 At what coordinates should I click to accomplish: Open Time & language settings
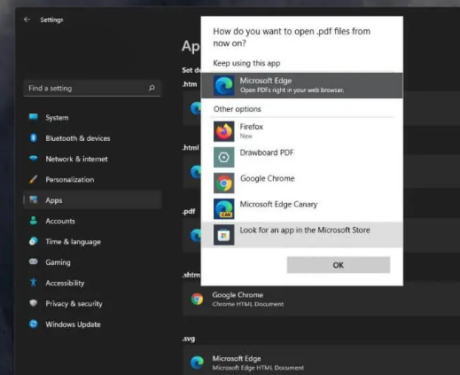pos(92,241)
